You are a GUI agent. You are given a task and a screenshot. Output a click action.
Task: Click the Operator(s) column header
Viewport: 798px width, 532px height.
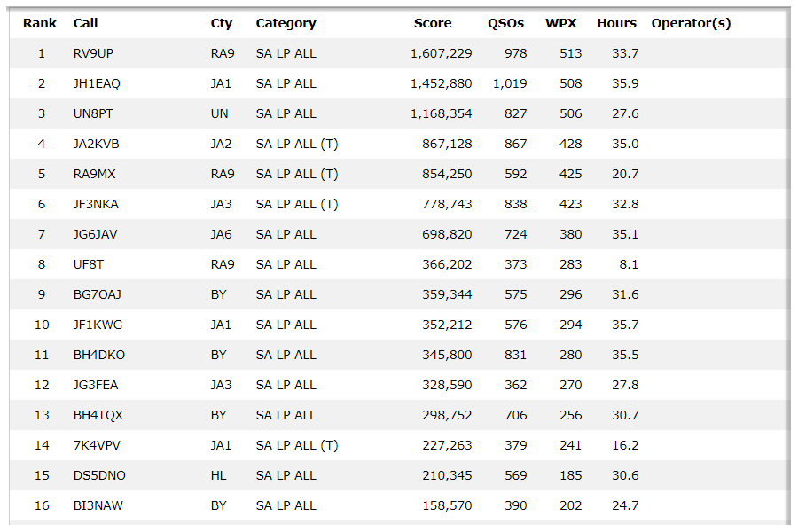pyautogui.click(x=691, y=23)
